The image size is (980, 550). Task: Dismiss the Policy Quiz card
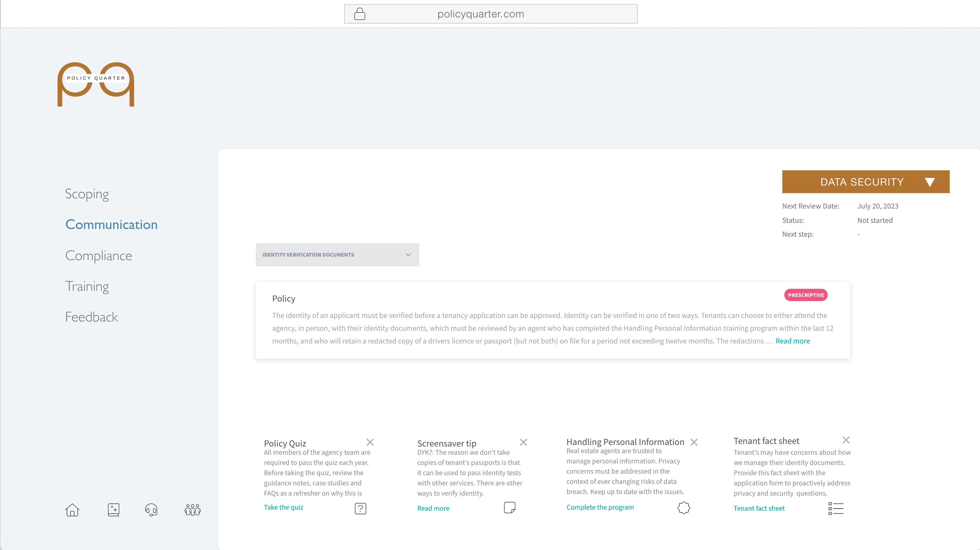[370, 442]
